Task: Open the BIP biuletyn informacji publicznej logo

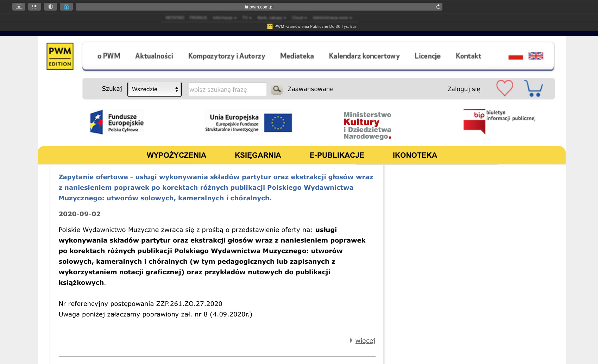Action: 499,121
